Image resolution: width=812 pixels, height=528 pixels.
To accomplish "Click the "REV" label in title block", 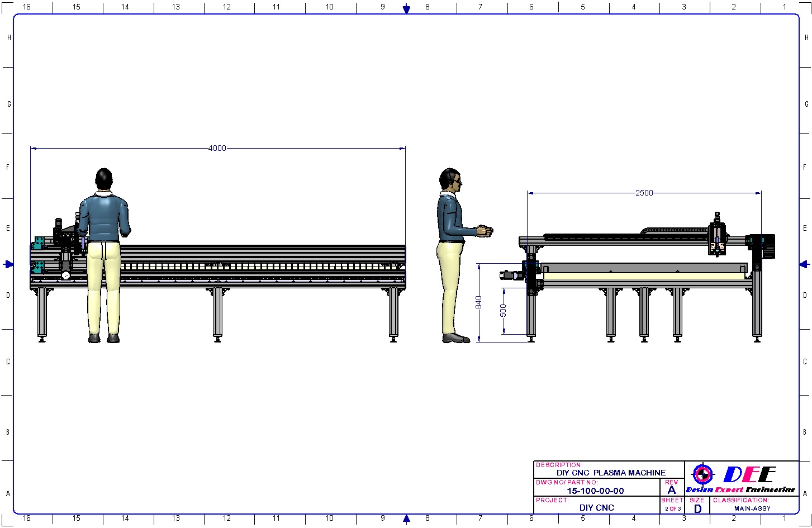I will pos(672,482).
